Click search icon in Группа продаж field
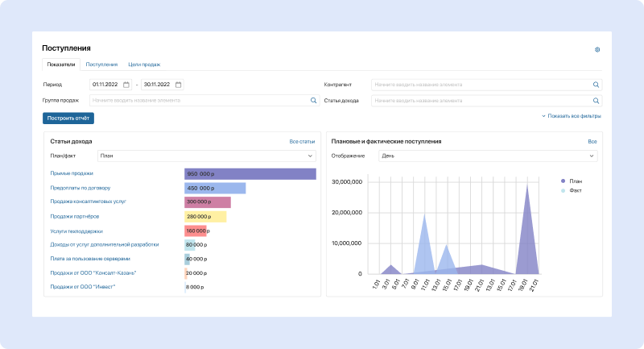This screenshot has width=644, height=349. click(x=313, y=100)
